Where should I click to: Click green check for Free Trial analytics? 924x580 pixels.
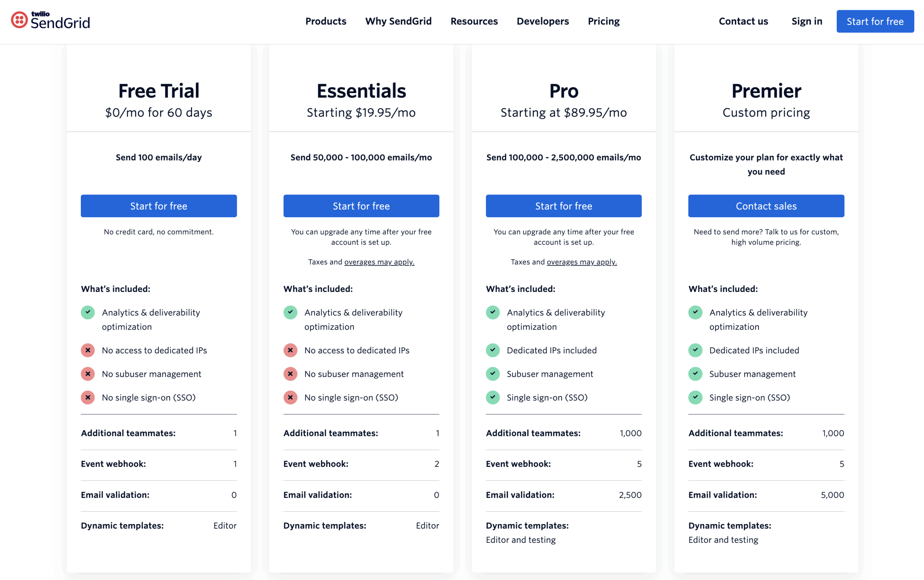(88, 312)
